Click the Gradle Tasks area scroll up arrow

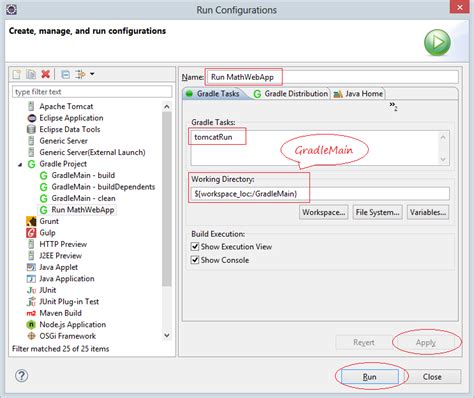pos(443,137)
